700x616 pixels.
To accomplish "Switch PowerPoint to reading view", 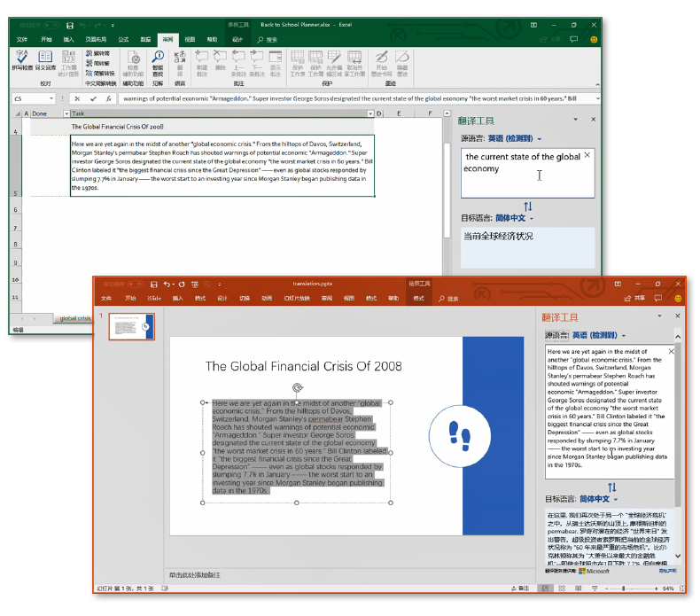I will (x=578, y=589).
